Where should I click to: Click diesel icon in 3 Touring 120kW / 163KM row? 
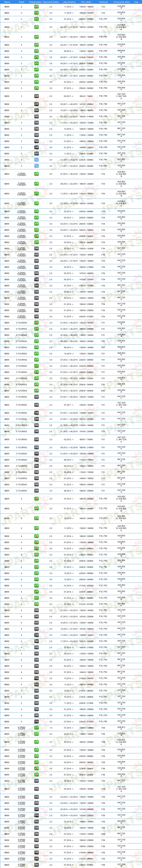click(36, 405)
